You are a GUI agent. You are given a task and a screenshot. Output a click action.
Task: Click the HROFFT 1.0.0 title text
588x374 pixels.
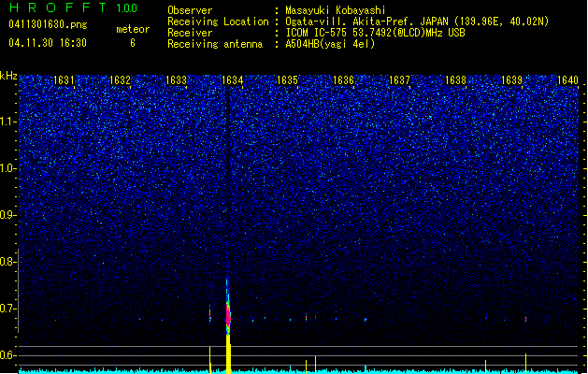click(73, 7)
